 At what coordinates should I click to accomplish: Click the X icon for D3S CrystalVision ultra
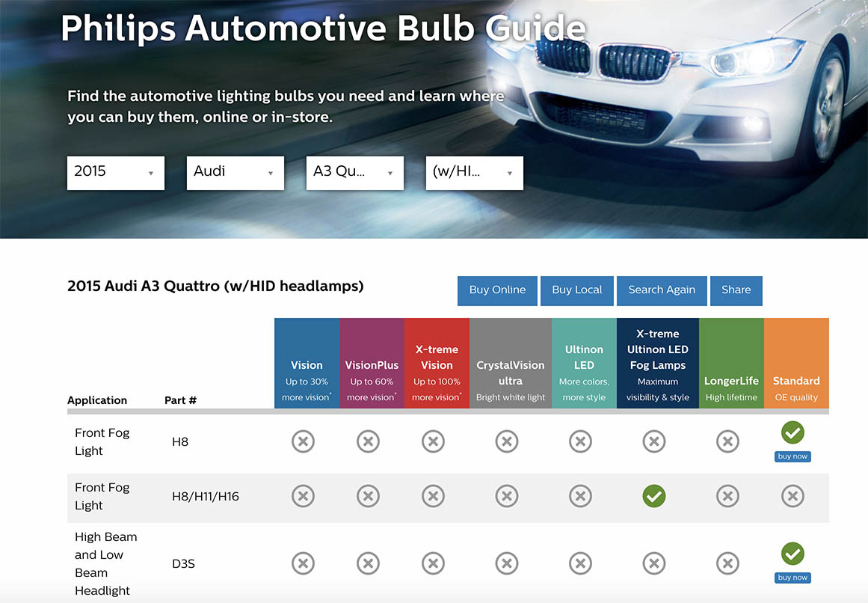pyautogui.click(x=506, y=563)
